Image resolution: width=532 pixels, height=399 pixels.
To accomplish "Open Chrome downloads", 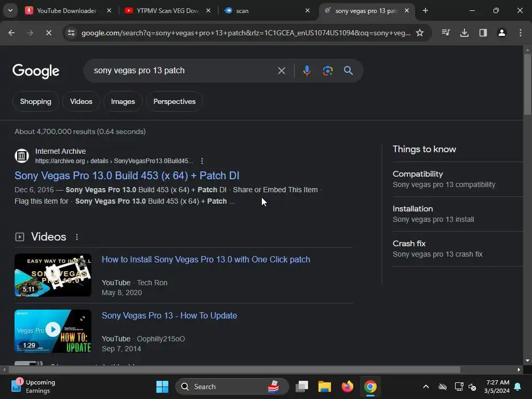I will (464, 33).
